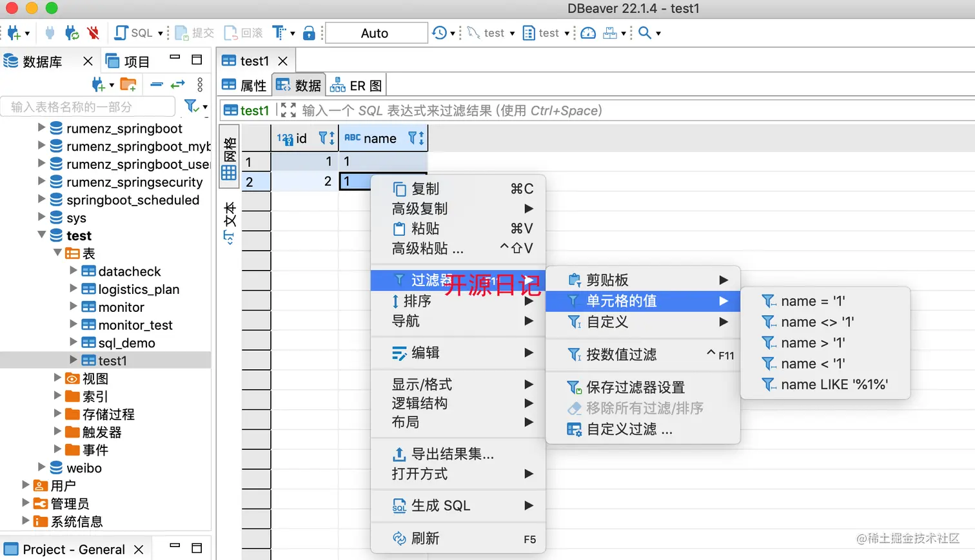Image resolution: width=975 pixels, height=560 pixels.
Task: Open SQL editor from toolbar
Action: pyautogui.click(x=133, y=33)
